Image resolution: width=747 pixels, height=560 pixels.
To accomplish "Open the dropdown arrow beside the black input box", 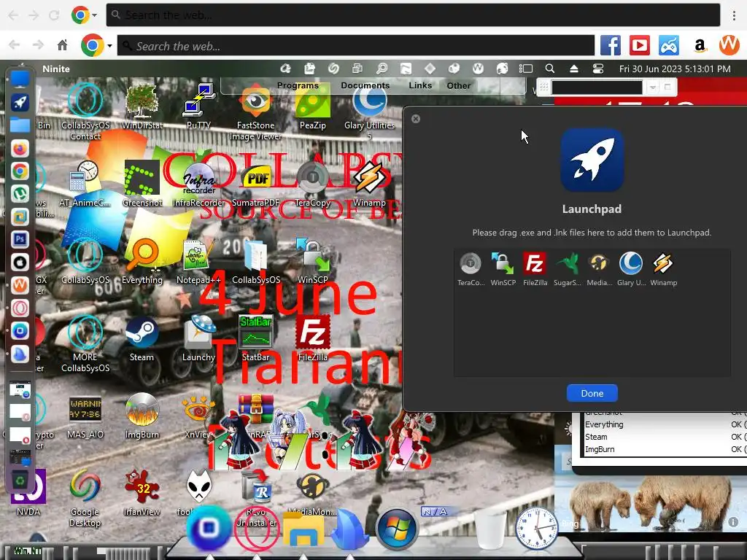I will tap(653, 87).
